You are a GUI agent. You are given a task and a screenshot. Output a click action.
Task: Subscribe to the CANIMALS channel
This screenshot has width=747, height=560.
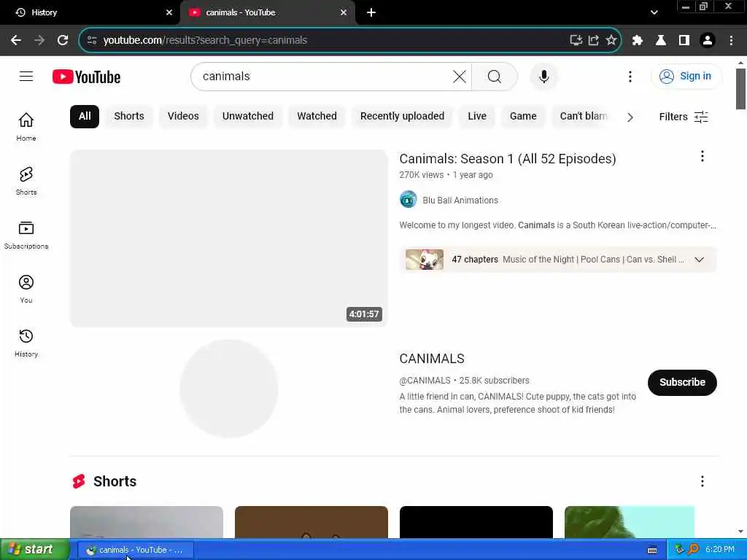tap(682, 382)
